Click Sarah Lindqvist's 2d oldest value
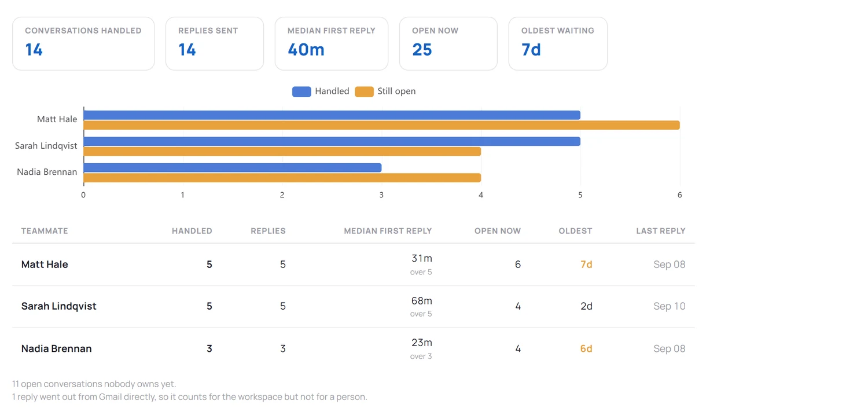 click(586, 306)
